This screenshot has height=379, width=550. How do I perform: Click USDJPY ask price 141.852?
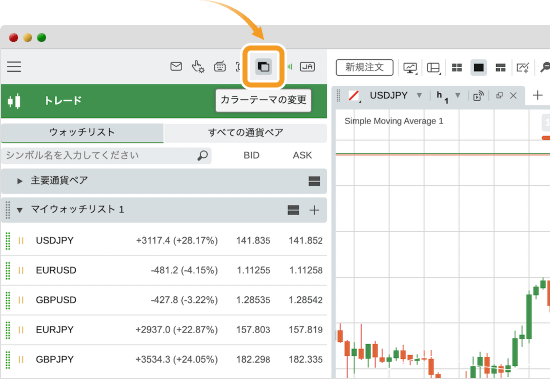click(305, 241)
